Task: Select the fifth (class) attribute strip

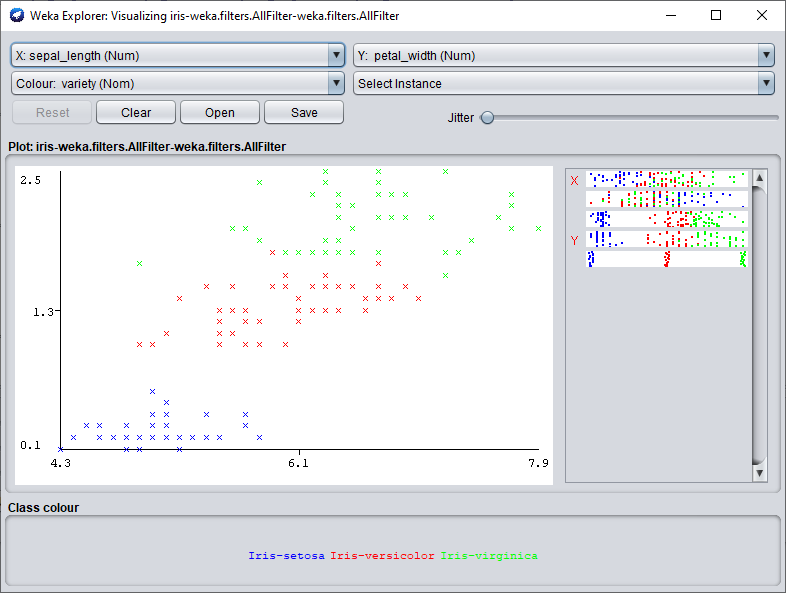Action: 667,259
